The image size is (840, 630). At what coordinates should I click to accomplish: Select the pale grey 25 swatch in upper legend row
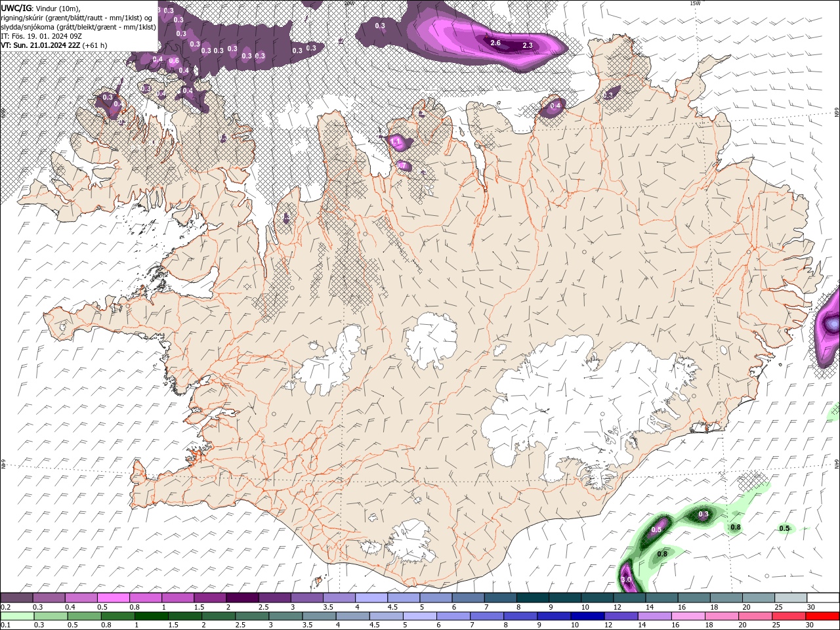click(791, 598)
